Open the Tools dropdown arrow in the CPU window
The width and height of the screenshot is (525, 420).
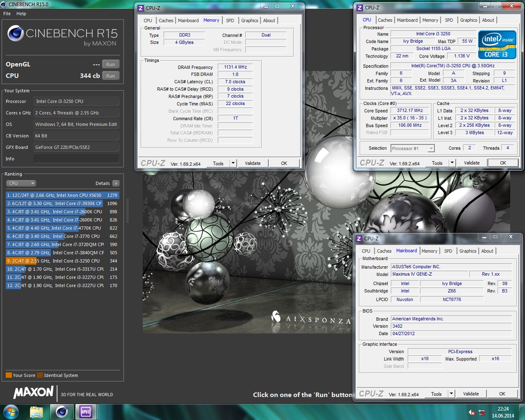point(452,163)
